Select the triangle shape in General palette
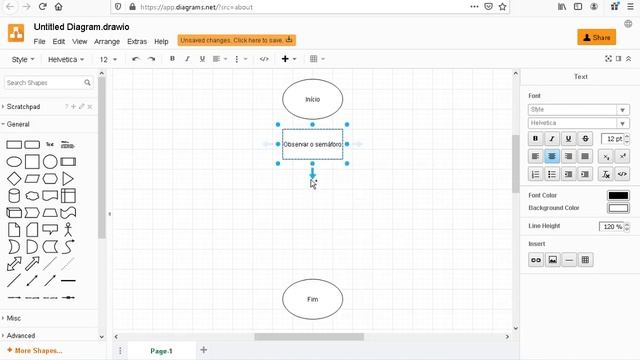Viewport: 640px width, 360px height. point(68,179)
